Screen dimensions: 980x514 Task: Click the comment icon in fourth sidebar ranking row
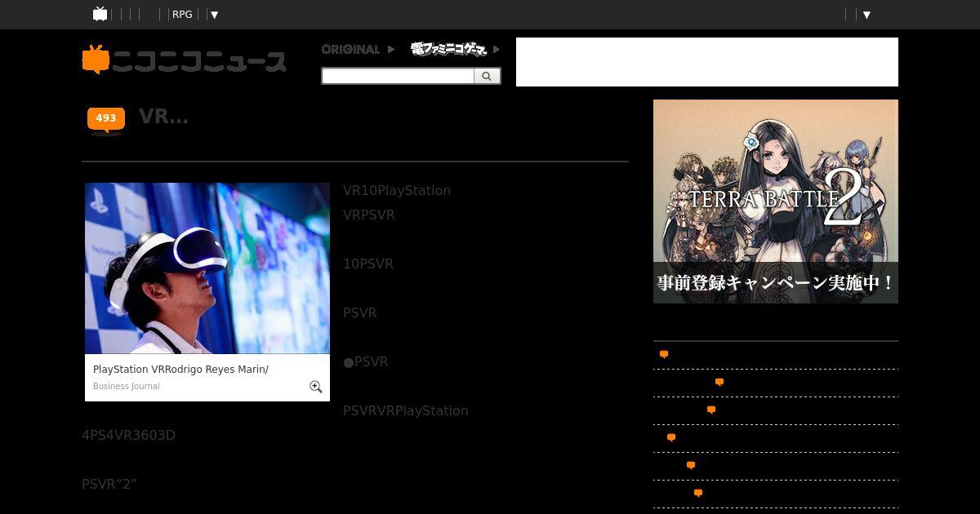671,437
